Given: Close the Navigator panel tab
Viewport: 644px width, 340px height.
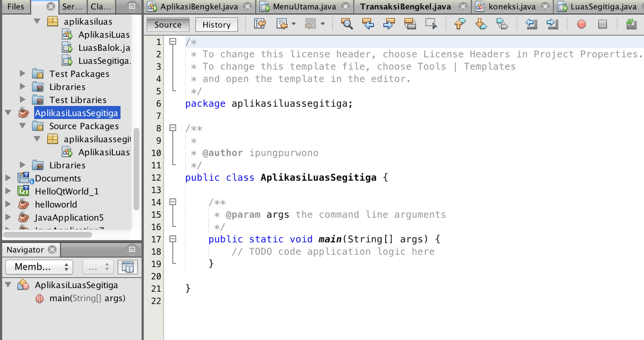Looking at the screenshot, I should tap(52, 249).
